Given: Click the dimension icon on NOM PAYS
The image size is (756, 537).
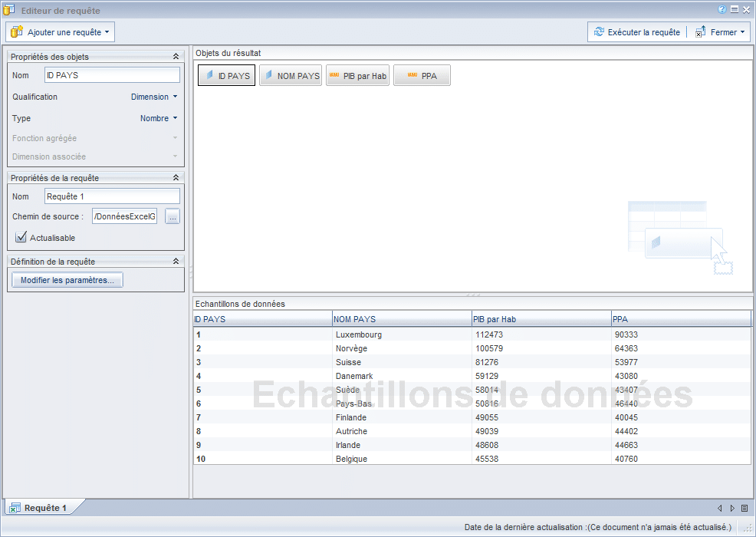Looking at the screenshot, I should pyautogui.click(x=268, y=74).
